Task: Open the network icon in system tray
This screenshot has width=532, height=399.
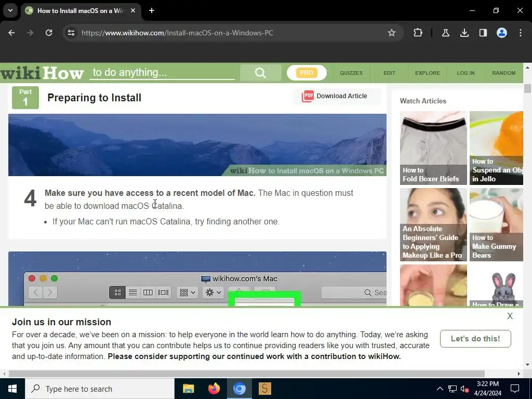Action: click(453, 389)
